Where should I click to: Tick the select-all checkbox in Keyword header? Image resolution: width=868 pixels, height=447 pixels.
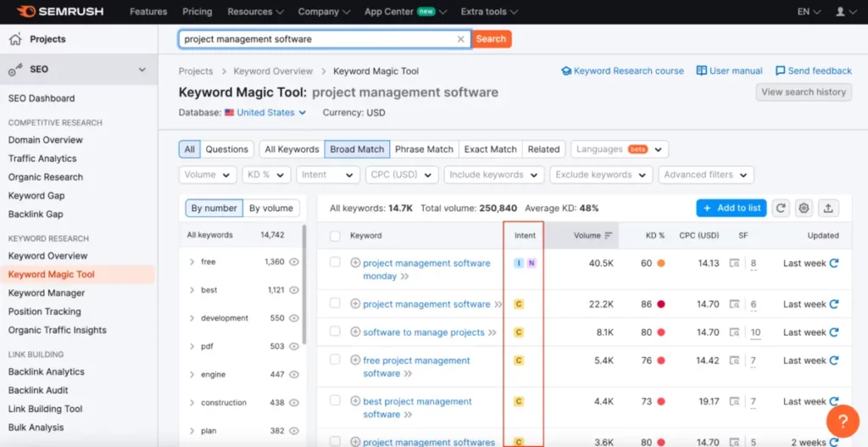(335, 236)
